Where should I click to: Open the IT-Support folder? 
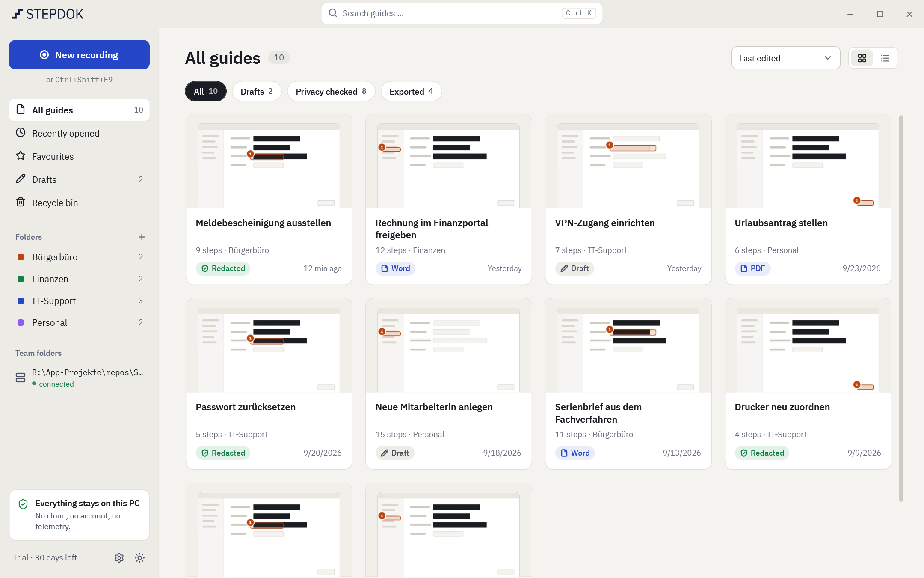click(79, 301)
